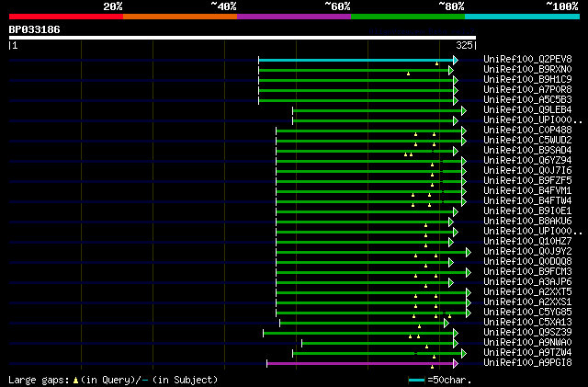Click the arrowhead ending the Q2PEV8 alignment
588x387 pixels.
point(456,60)
